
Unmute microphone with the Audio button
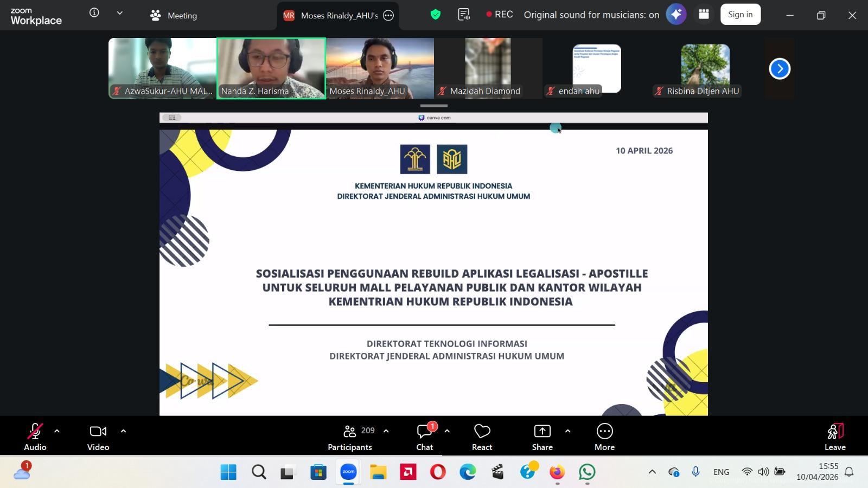(x=35, y=437)
